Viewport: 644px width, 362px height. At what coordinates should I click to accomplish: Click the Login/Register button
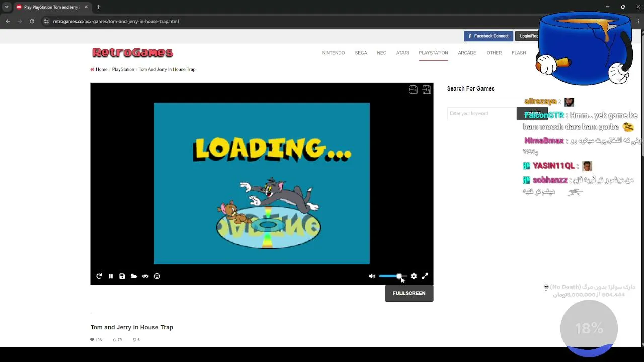[527, 36]
